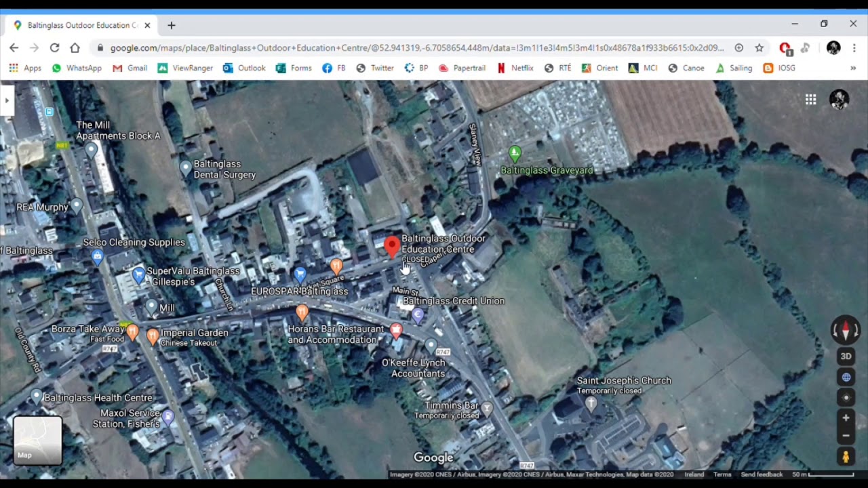The width and height of the screenshot is (868, 488).
Task: Click Send feedback in map footer
Action: click(x=762, y=474)
